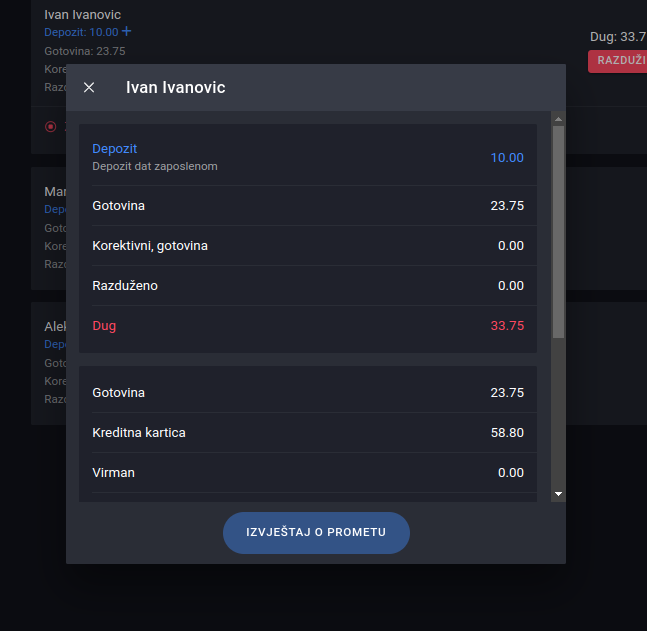
Task: Click the dialog title Ivan Ivanovic
Action: [175, 88]
